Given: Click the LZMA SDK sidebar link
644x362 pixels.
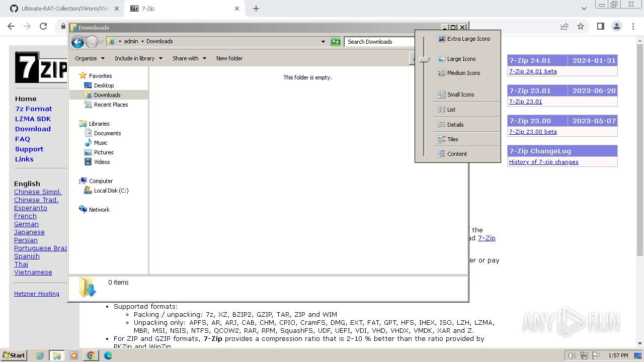Looking at the screenshot, I should (33, 119).
